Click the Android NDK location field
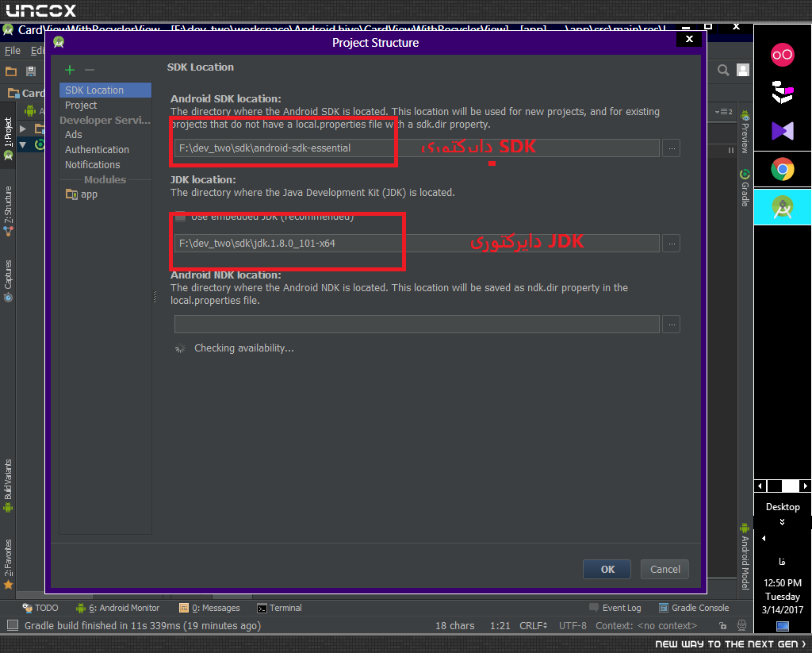 pyautogui.click(x=416, y=324)
